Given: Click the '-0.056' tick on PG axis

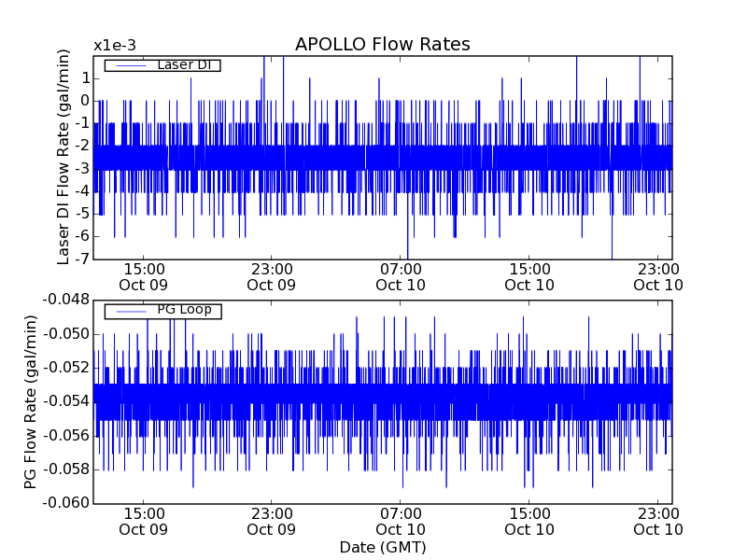Looking at the screenshot, I should coord(65,435).
